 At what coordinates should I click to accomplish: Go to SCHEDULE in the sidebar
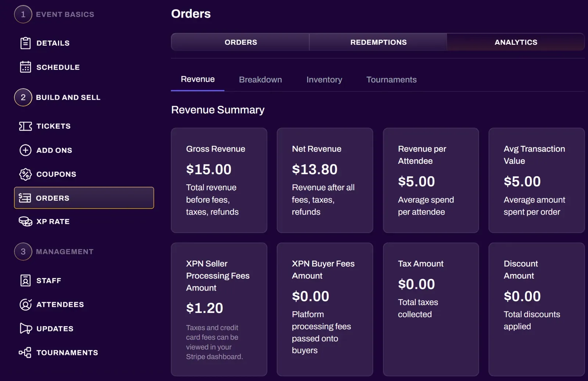[58, 67]
